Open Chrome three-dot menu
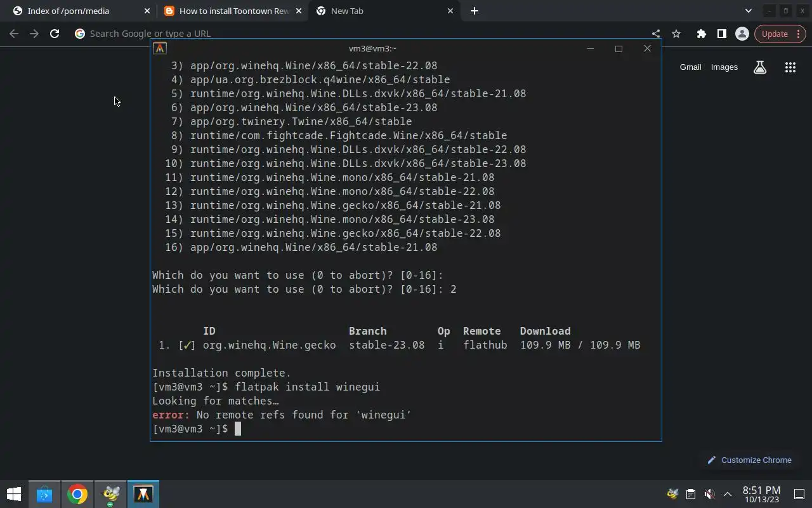 click(798, 34)
